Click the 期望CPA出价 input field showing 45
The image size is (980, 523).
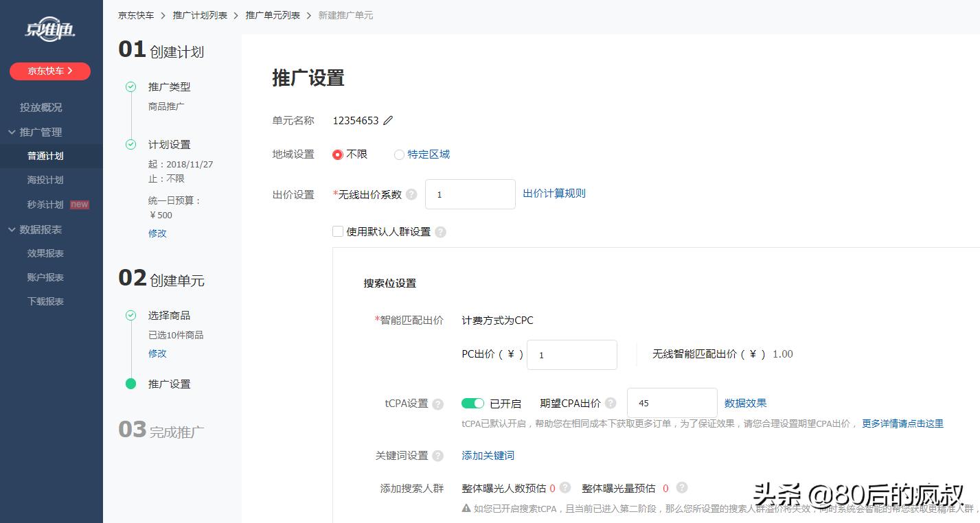click(671, 403)
